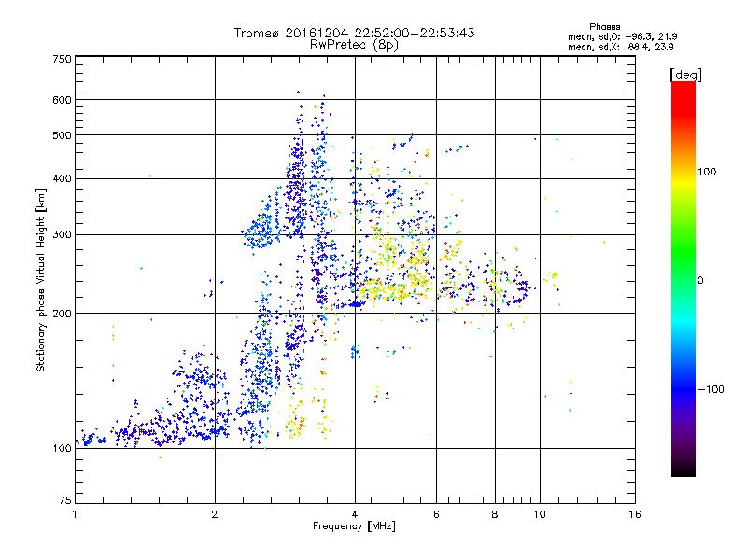
Task: Click the y-axis tick label '750'
Action: tap(62, 59)
